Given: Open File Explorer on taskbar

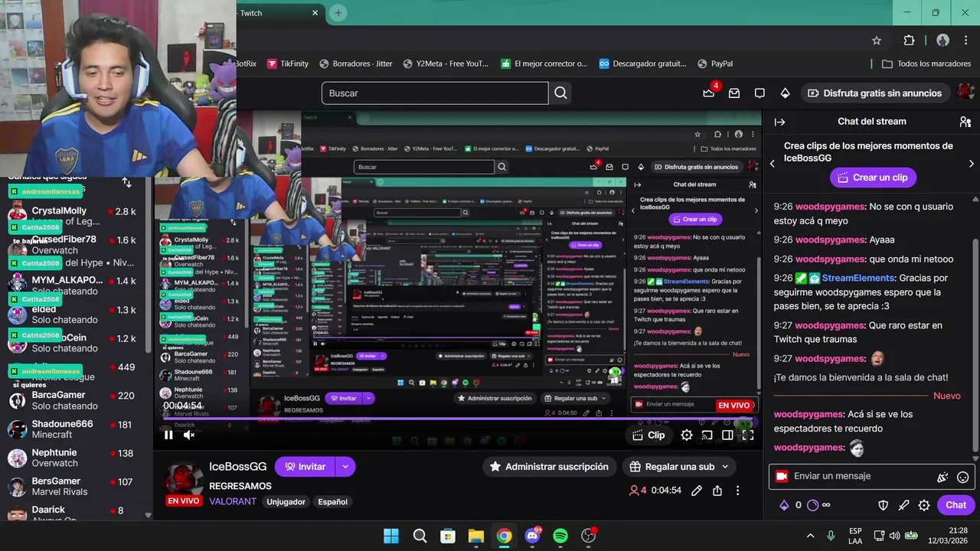Looking at the screenshot, I should [475, 536].
